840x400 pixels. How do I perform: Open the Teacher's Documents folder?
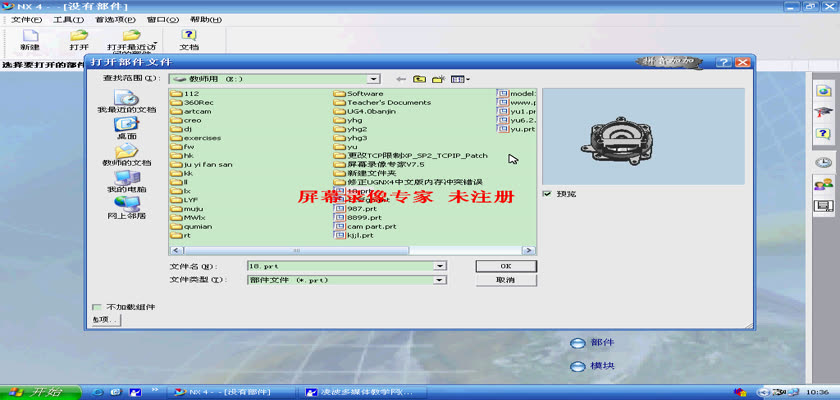[x=382, y=102]
